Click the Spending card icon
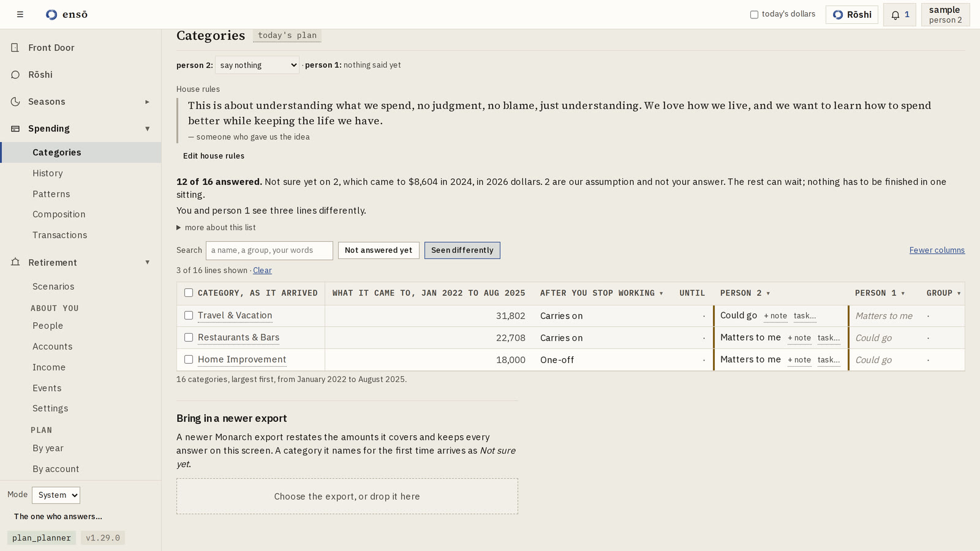 (15, 129)
